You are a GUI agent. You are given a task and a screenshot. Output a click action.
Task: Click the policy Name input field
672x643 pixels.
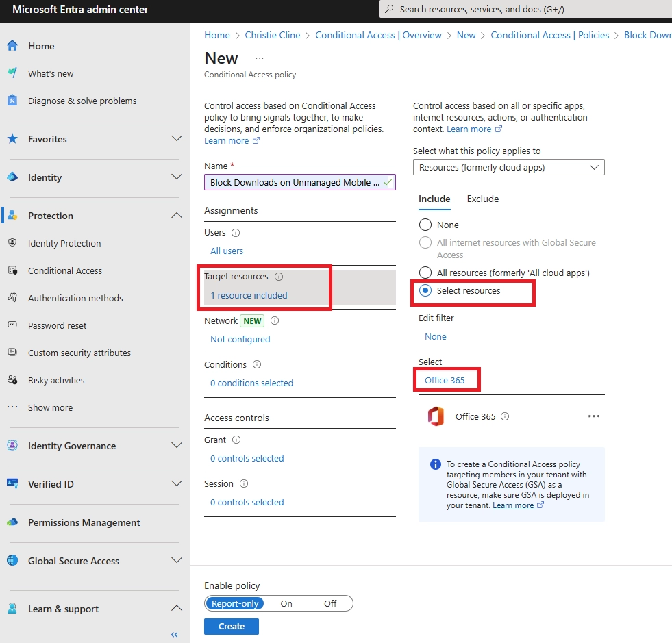tap(299, 182)
